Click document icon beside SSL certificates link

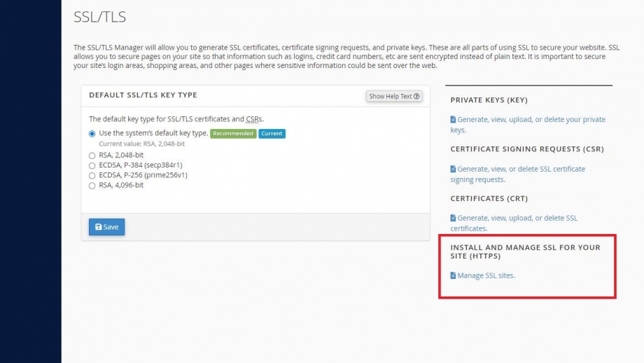click(453, 218)
